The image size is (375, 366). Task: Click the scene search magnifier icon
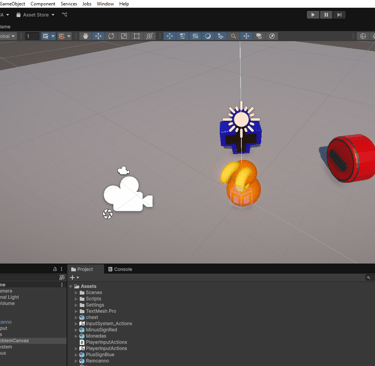click(233, 36)
